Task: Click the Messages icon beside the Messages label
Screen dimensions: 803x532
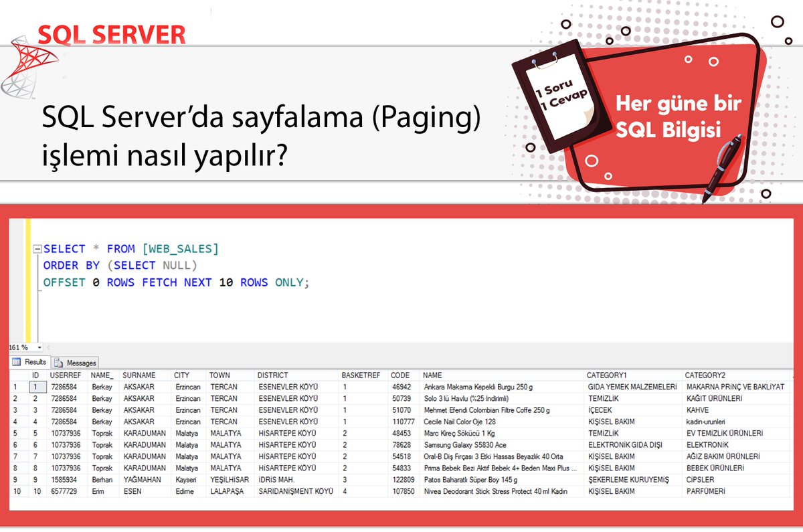Action: [x=60, y=362]
